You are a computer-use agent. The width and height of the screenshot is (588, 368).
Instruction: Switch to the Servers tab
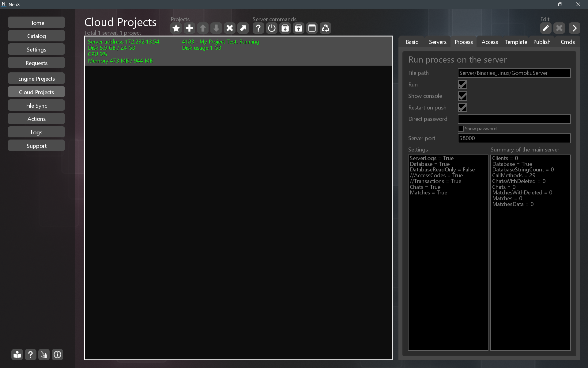coord(437,42)
